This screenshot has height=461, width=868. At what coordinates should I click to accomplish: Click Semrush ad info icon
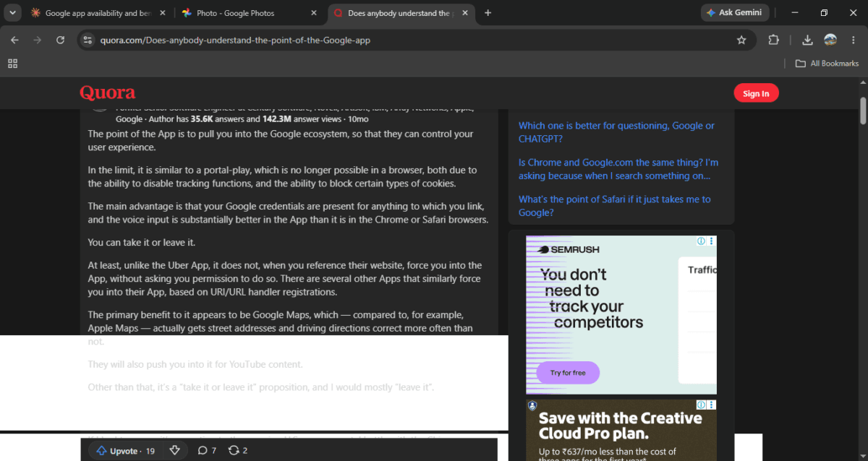pyautogui.click(x=700, y=241)
